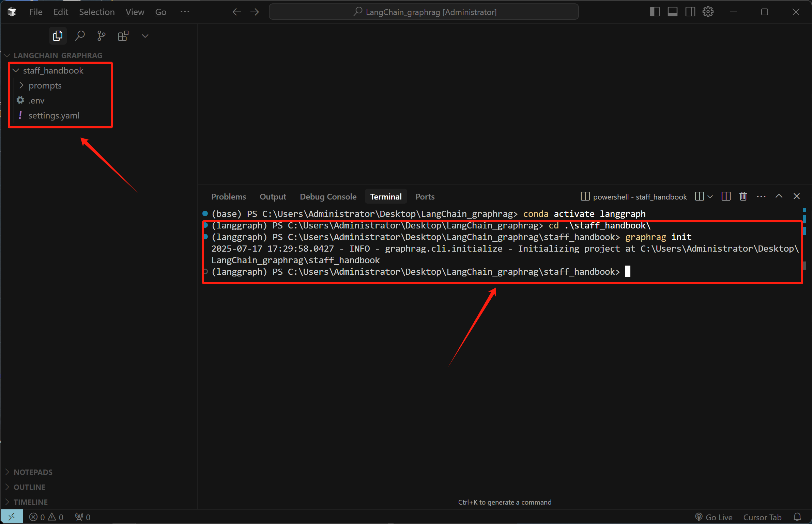This screenshot has width=812, height=524.
Task: Open the Selection menu
Action: tap(97, 12)
